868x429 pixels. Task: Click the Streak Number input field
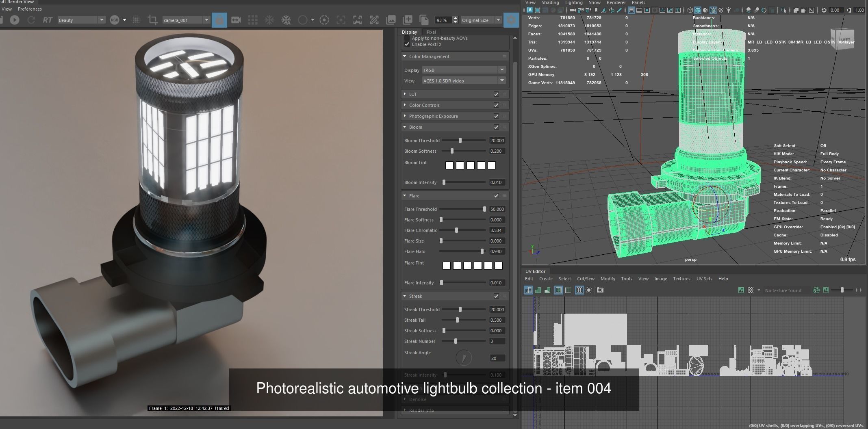point(497,341)
